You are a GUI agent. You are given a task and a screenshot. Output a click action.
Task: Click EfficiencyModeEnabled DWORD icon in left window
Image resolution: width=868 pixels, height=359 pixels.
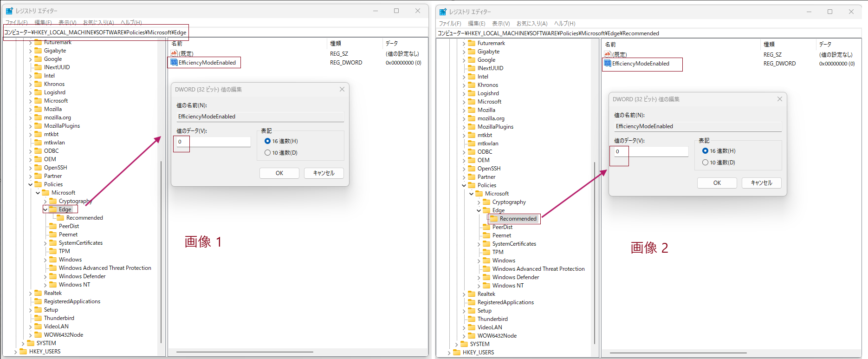tap(174, 62)
